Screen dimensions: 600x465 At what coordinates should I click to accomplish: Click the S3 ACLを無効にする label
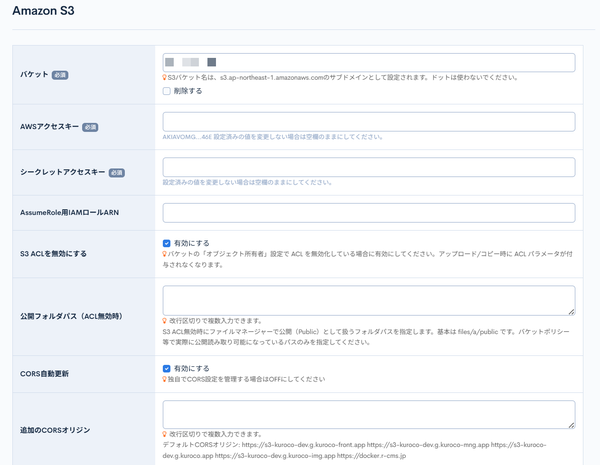(53, 254)
